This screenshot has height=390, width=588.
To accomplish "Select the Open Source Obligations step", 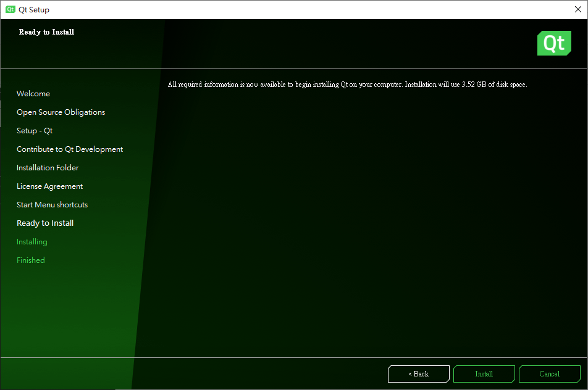I will point(61,112).
